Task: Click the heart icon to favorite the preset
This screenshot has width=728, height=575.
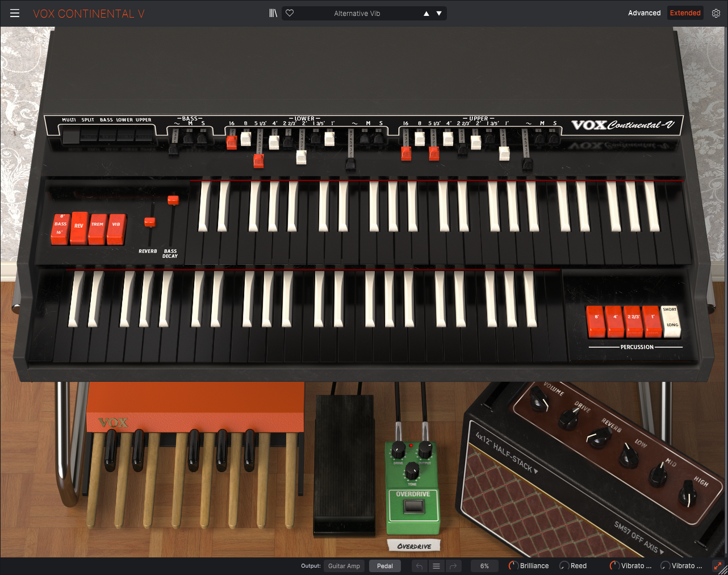Action: tap(290, 13)
